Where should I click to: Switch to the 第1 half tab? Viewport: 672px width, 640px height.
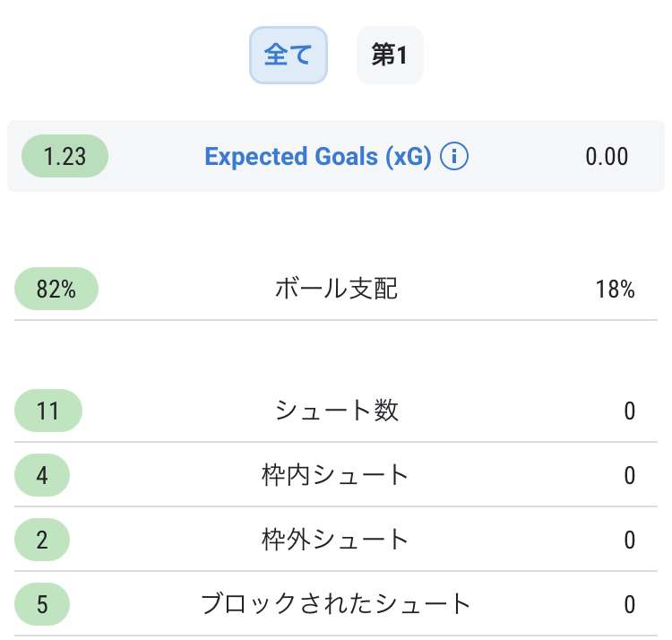(x=390, y=55)
